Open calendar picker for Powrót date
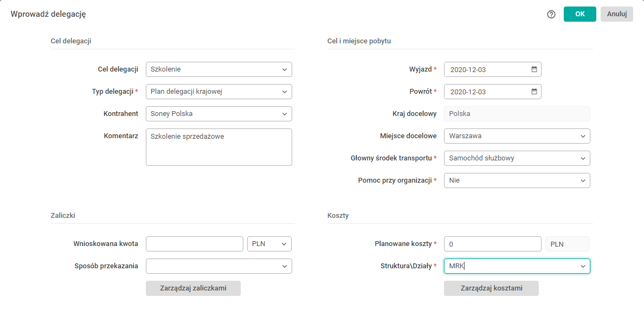Screen dimensions: 644x323 pyautogui.click(x=534, y=92)
